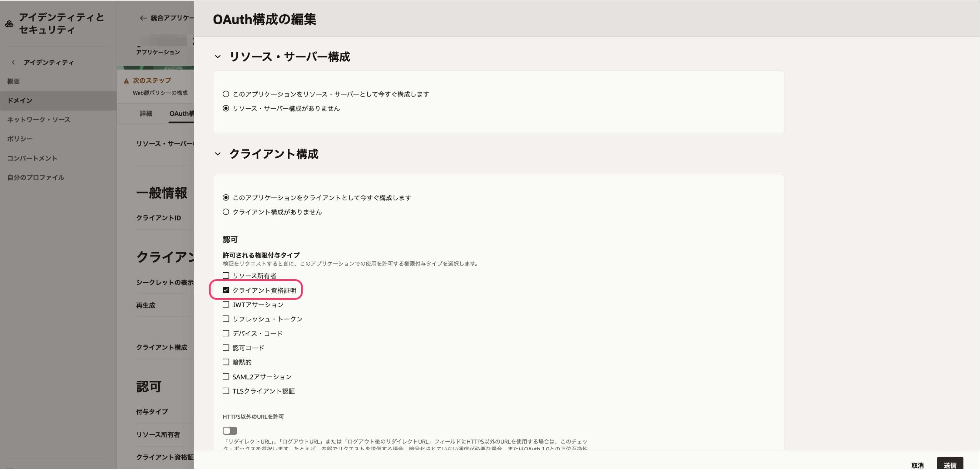Open ポリシー from the sidebar
The image size is (980, 471).
click(19, 138)
